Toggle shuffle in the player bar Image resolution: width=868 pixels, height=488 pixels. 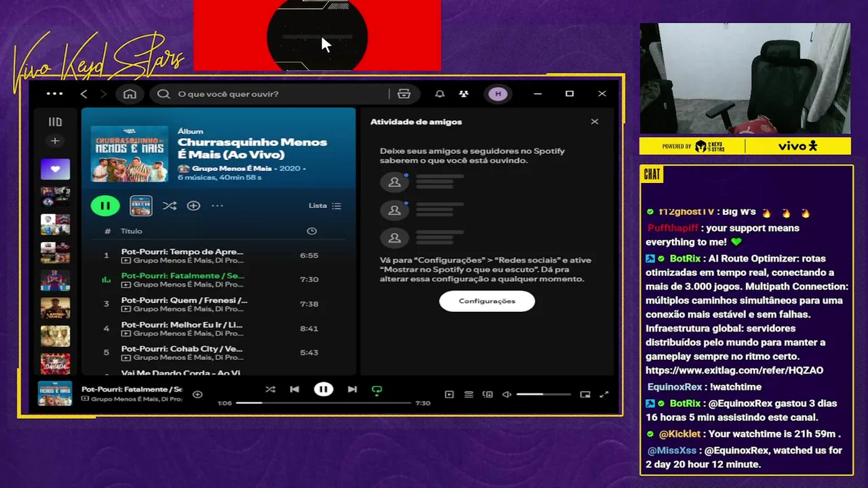pyautogui.click(x=271, y=389)
